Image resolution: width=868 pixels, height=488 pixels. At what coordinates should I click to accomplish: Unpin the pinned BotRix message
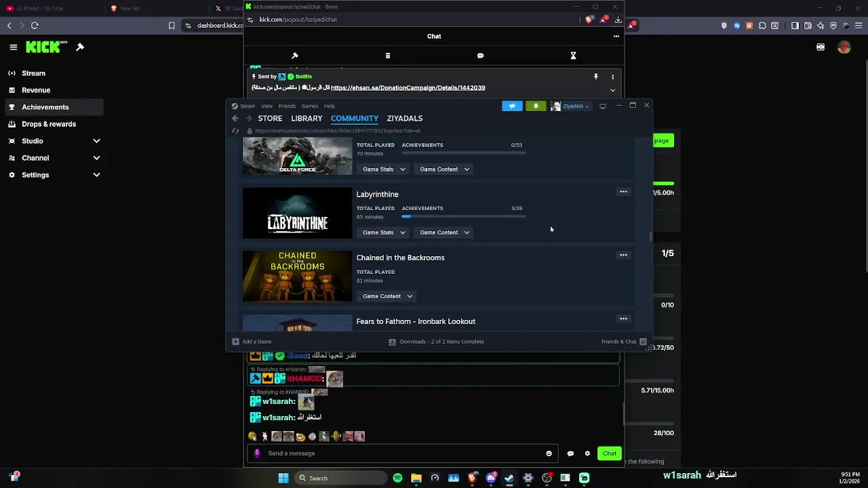tap(596, 77)
